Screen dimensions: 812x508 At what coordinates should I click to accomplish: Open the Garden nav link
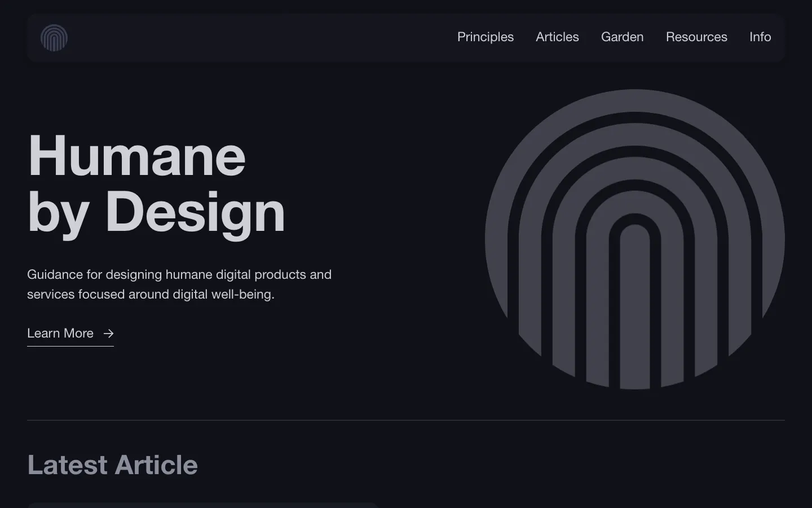622,37
